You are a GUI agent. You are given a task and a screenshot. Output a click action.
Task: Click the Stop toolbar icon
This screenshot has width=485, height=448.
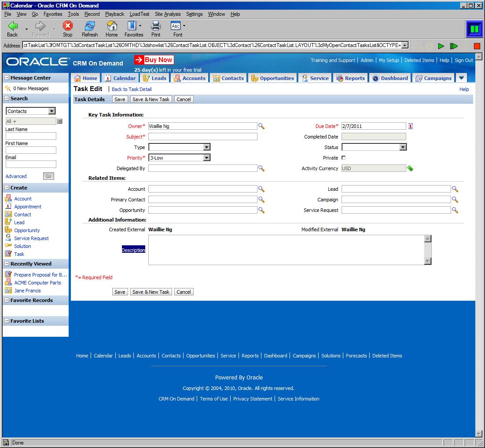click(x=67, y=25)
